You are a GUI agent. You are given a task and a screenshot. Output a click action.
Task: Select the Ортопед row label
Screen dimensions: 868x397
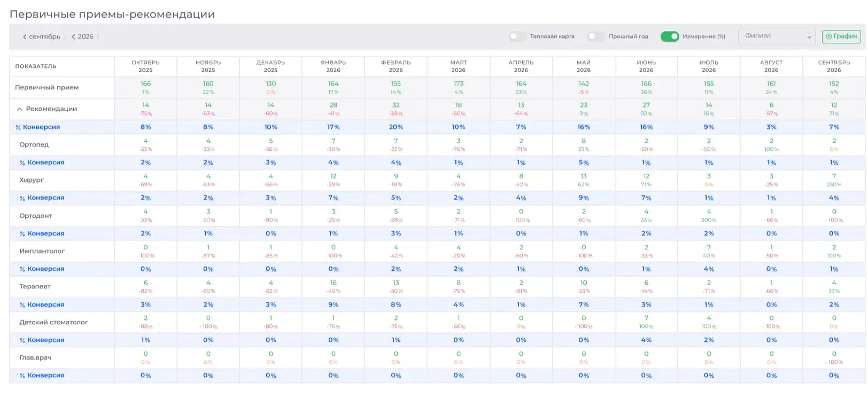[x=34, y=145]
